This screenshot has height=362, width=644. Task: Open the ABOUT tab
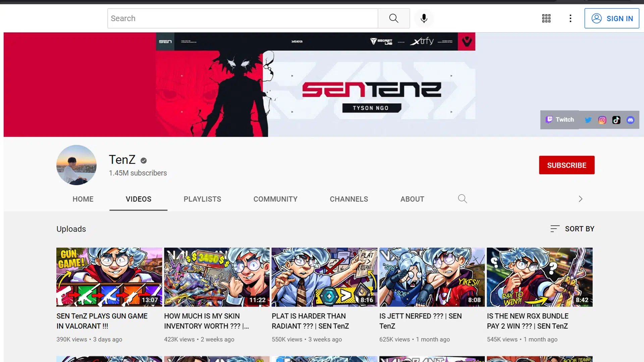(412, 199)
